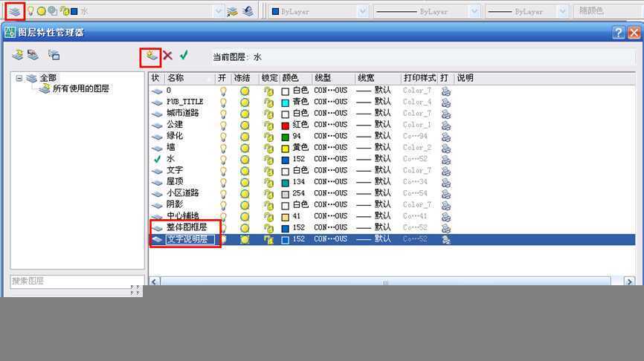Click the horizontal scrollbar right arrow

pyautogui.click(x=629, y=282)
